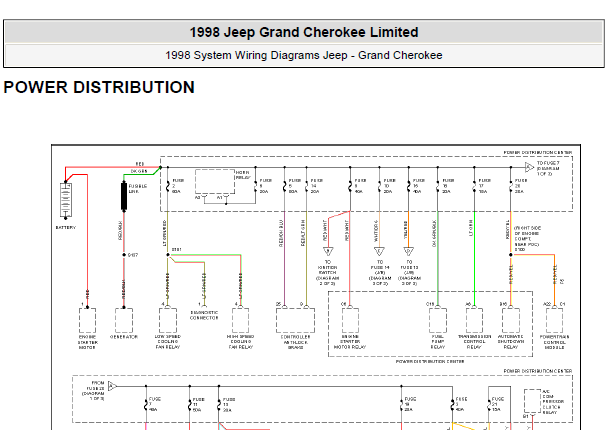
Task: Click the Engine Starter Motor Relay box
Action: click(x=353, y=320)
